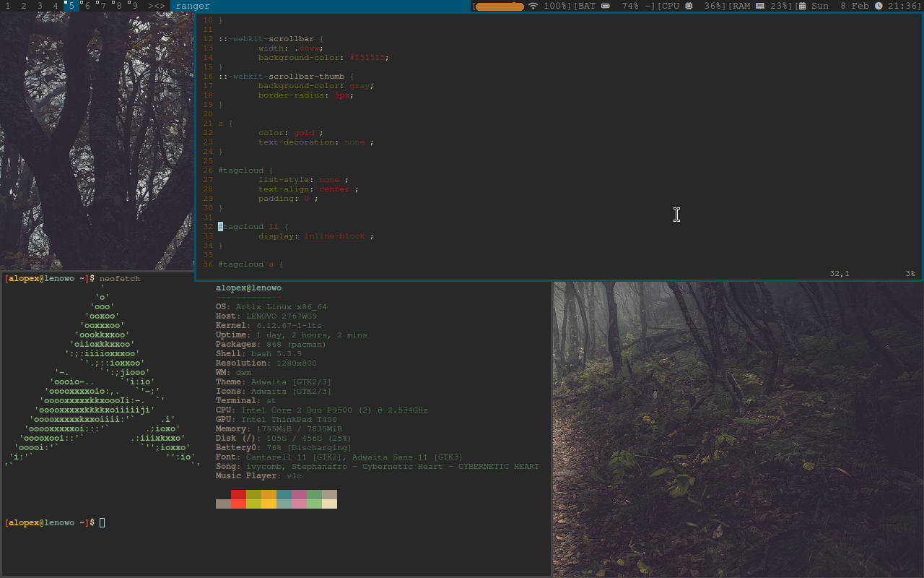Click the ><> floating layout symbol

click(x=157, y=6)
